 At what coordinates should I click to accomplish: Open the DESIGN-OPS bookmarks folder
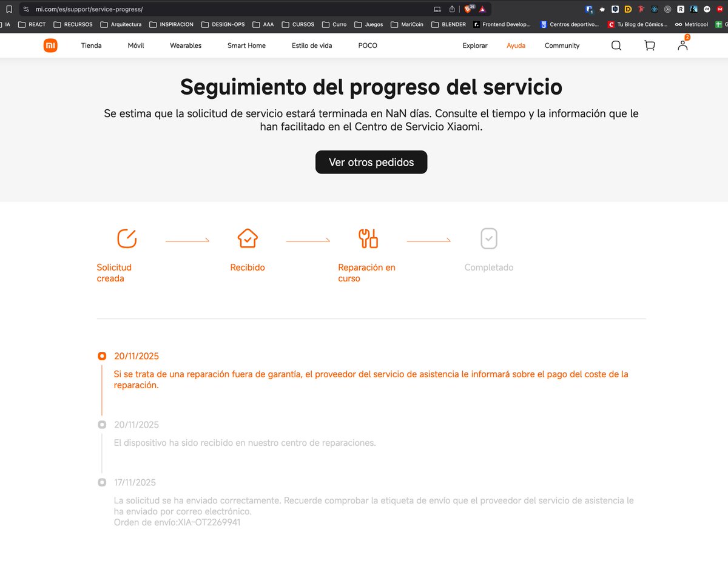(x=223, y=25)
